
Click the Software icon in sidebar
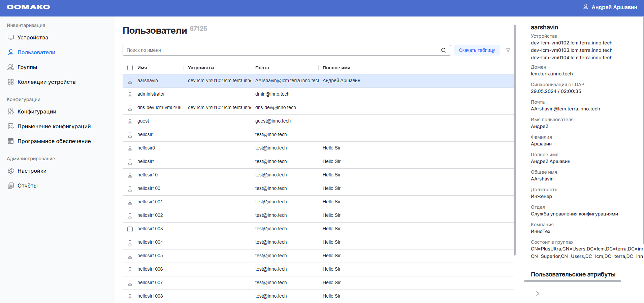pyautogui.click(x=11, y=141)
